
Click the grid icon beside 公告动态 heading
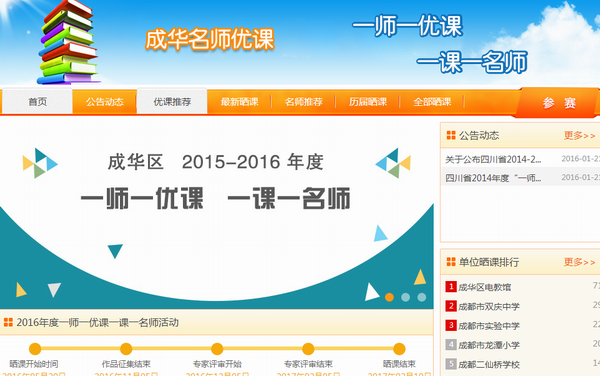pos(451,135)
